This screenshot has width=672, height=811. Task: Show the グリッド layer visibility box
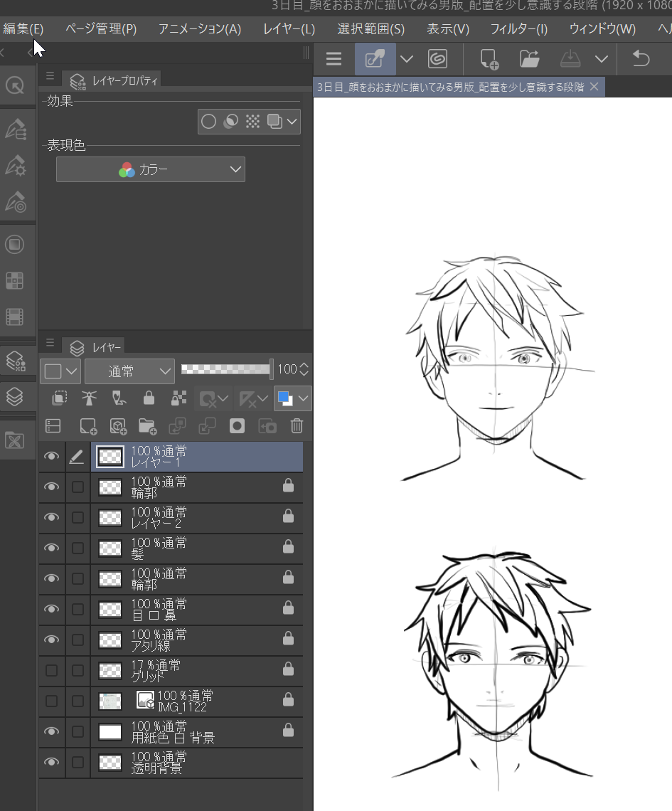tap(51, 670)
